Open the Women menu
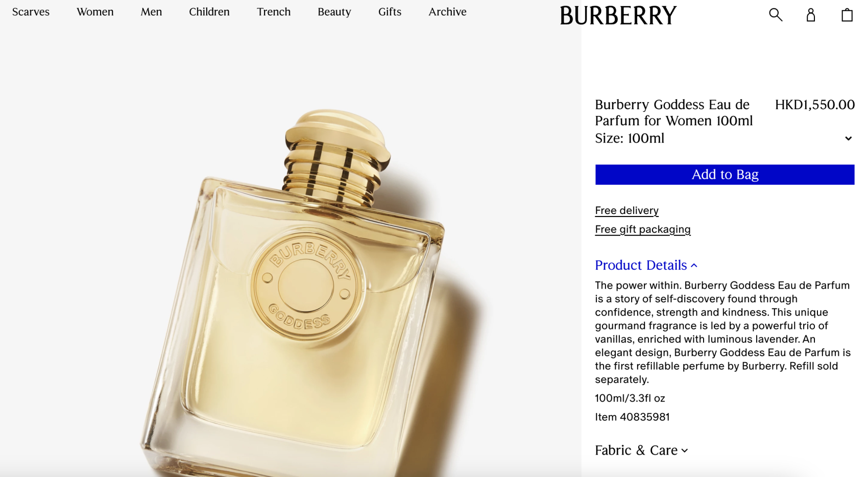868x477 pixels. [x=95, y=12]
